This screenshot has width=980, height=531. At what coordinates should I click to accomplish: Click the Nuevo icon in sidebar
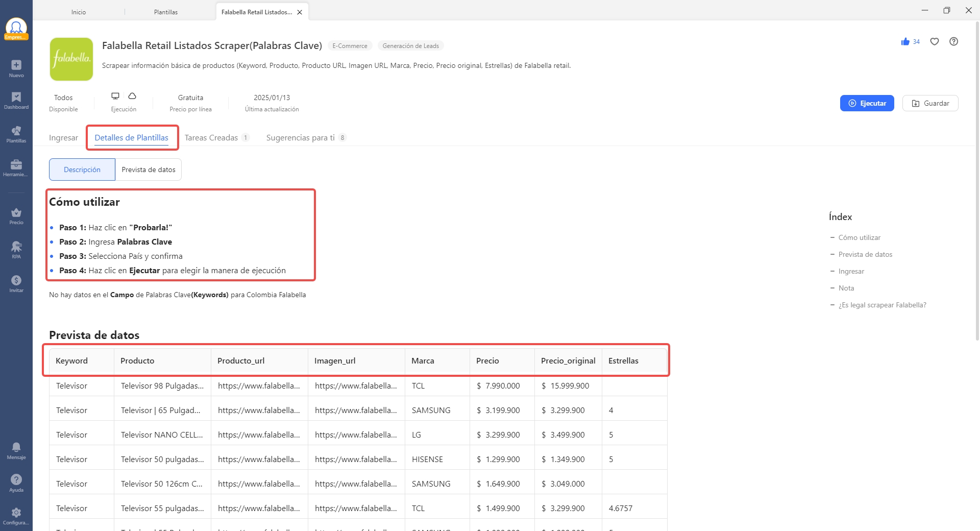click(16, 65)
